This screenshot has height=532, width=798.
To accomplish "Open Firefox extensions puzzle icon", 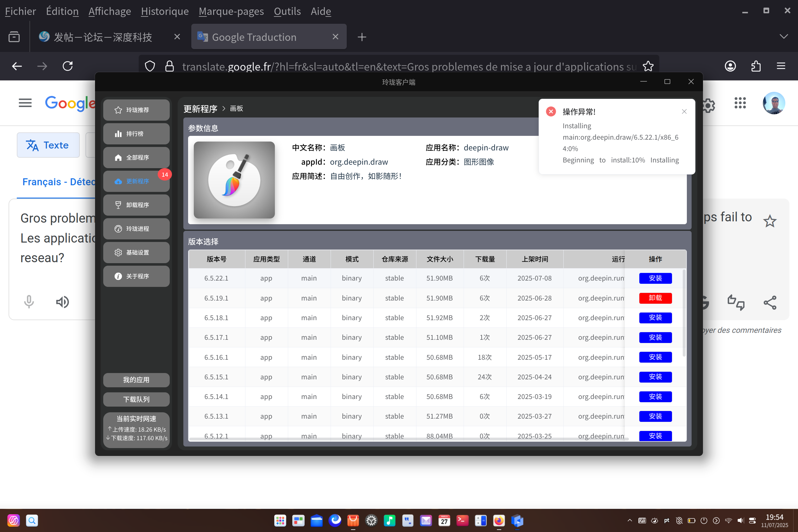I will click(x=756, y=66).
